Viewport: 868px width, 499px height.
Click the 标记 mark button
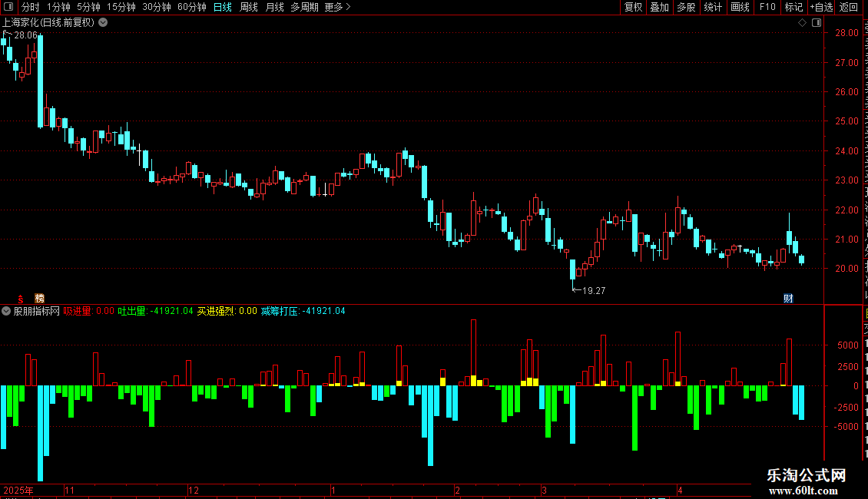click(793, 7)
